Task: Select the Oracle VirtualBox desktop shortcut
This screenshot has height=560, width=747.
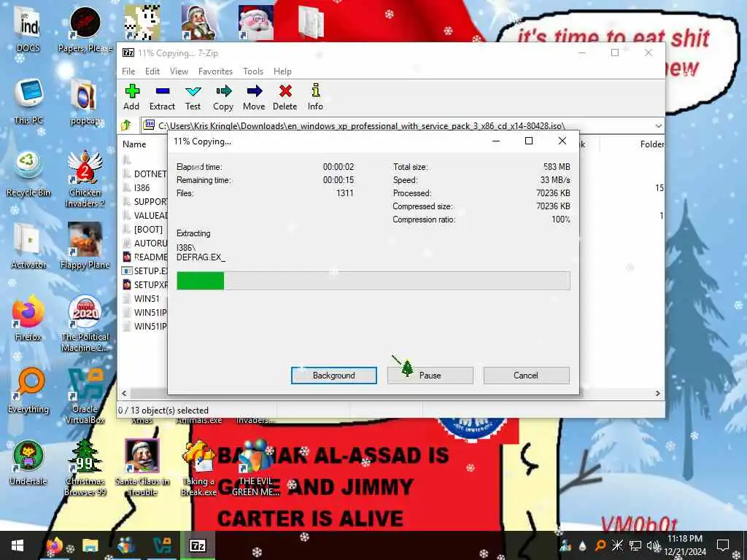Action: click(x=85, y=396)
